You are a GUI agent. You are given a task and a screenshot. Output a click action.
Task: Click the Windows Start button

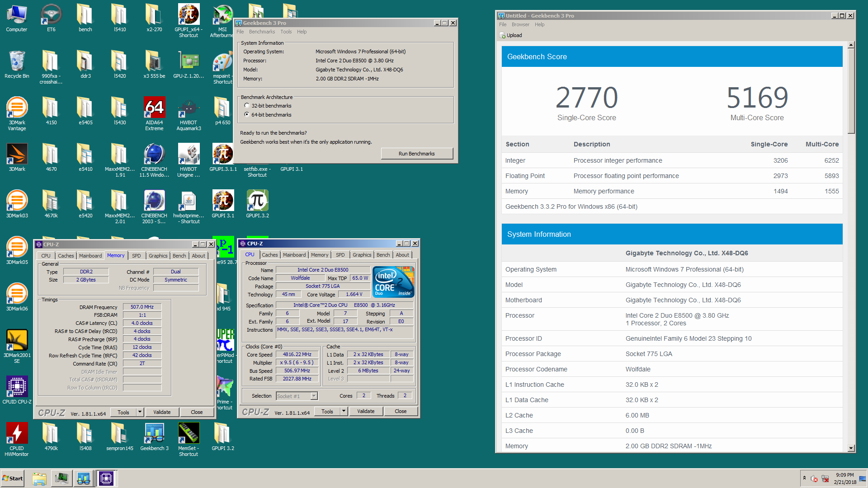(13, 479)
